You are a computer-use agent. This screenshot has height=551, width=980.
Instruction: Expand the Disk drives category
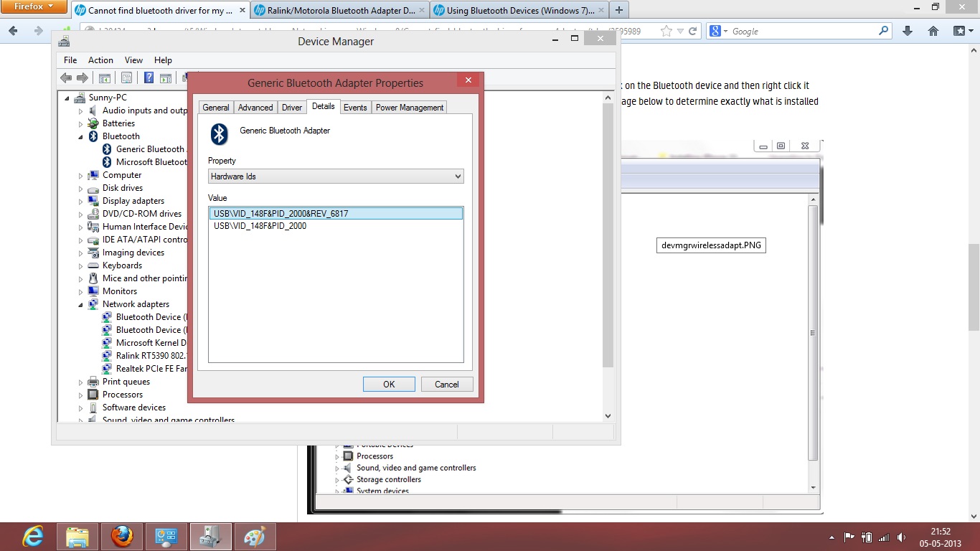[81, 188]
